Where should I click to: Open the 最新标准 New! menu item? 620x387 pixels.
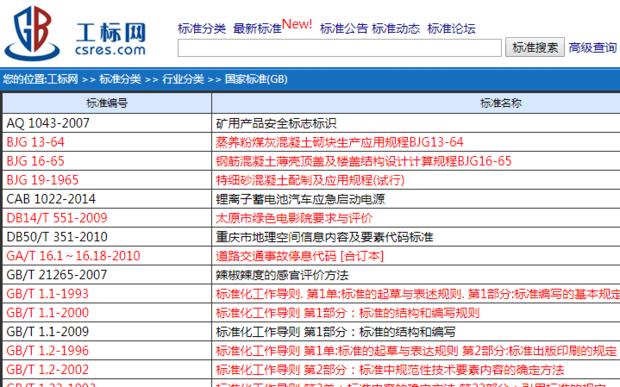273,26
